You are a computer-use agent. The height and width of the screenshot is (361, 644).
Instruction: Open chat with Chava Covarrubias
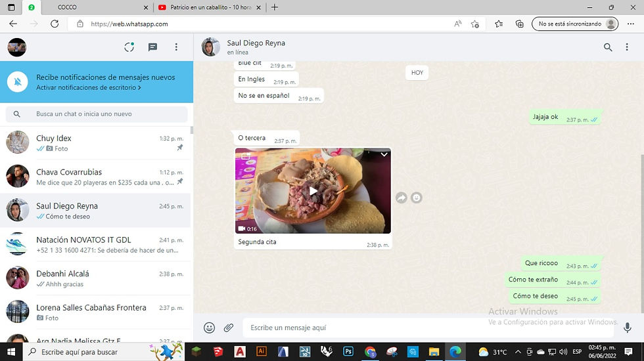[95, 177]
